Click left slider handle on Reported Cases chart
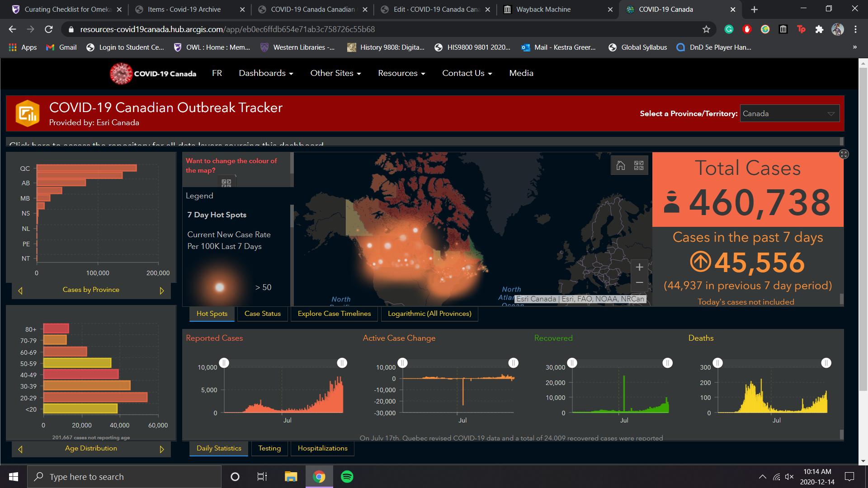The image size is (868, 488). click(x=224, y=363)
